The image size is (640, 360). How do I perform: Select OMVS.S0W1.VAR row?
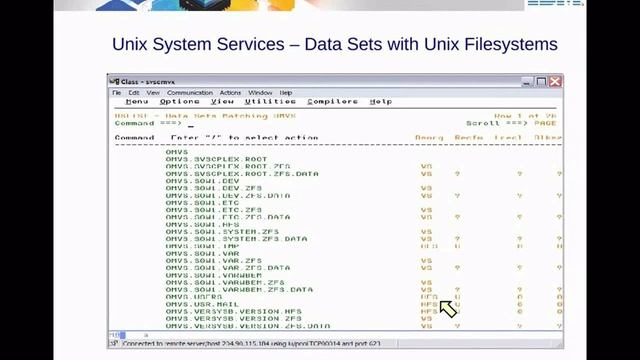click(x=202, y=253)
